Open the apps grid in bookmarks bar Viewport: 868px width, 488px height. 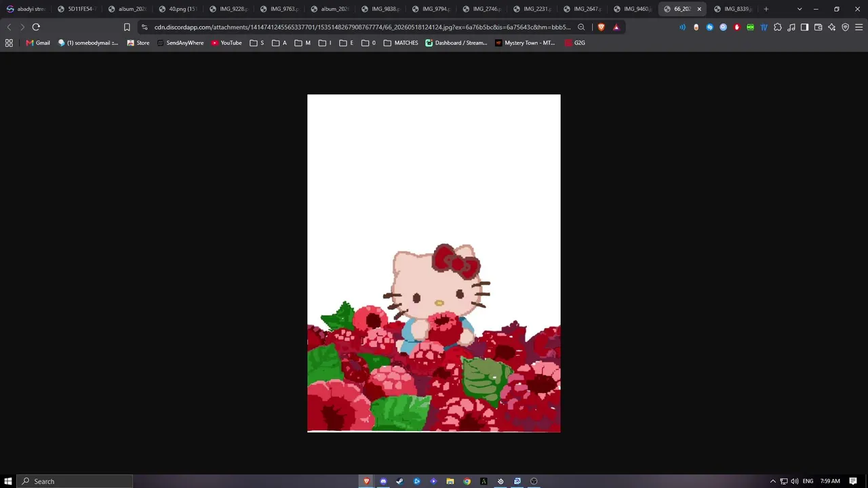click(x=9, y=43)
